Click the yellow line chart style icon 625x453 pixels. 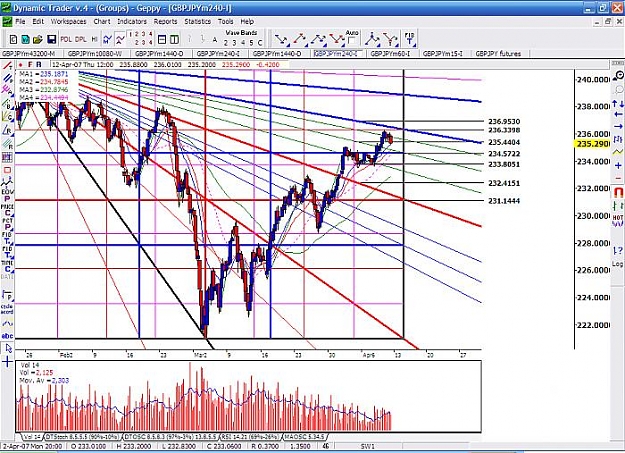tap(618, 152)
